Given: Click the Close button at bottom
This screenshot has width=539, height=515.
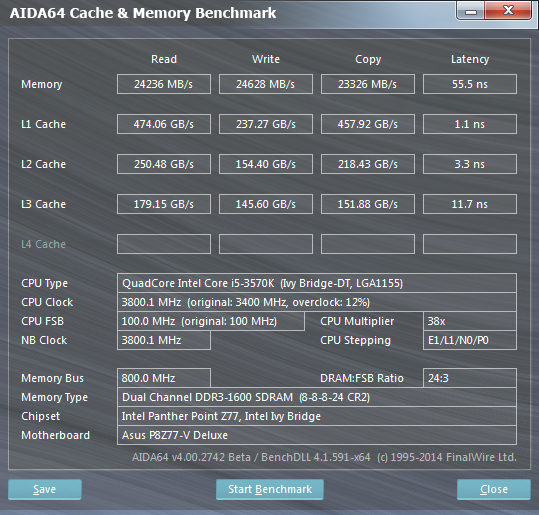Looking at the screenshot, I should coord(494,489).
